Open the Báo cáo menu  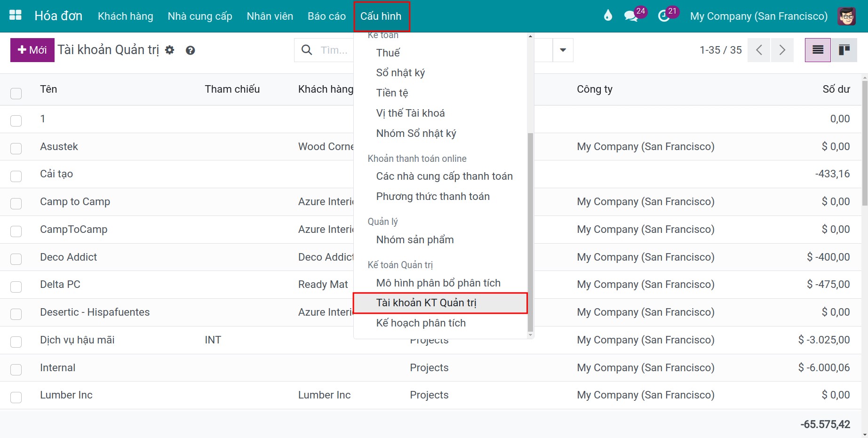point(326,16)
